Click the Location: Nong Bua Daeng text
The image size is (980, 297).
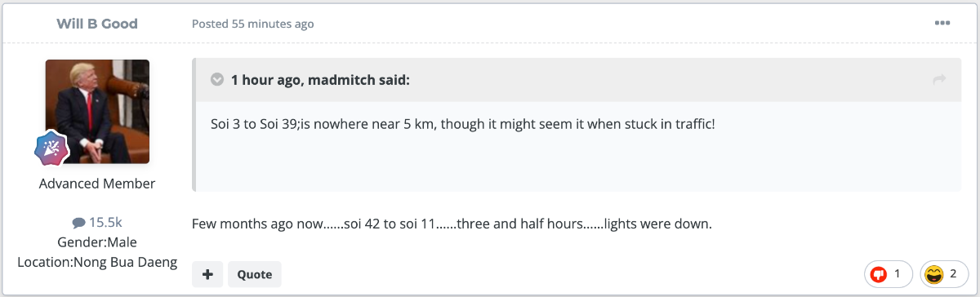tap(97, 263)
